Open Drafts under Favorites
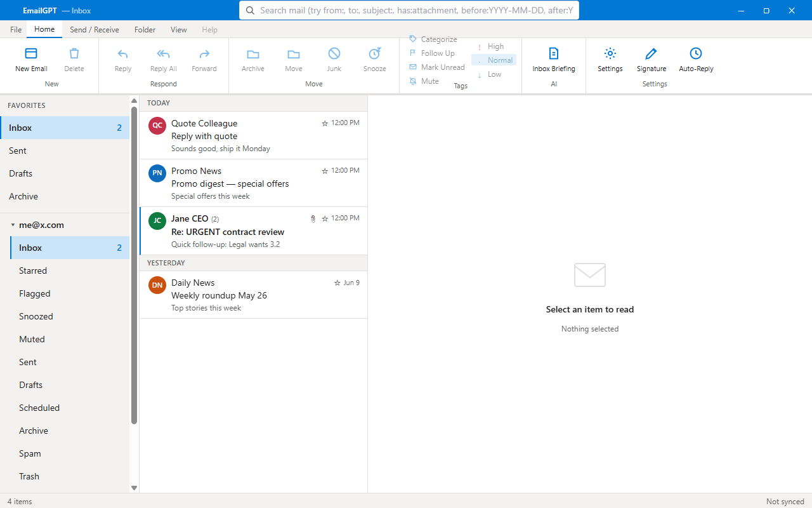 65,173
